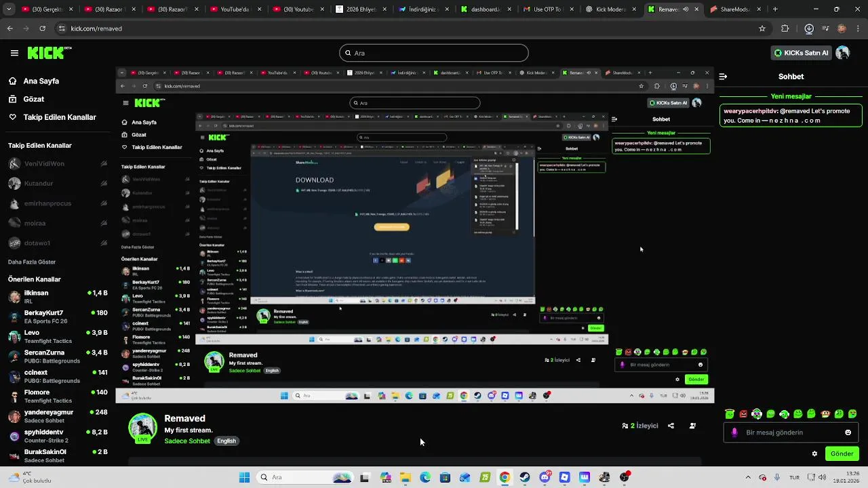Open recommended channel ilkinsan
The width and height of the screenshot is (868, 488).
click(58, 297)
